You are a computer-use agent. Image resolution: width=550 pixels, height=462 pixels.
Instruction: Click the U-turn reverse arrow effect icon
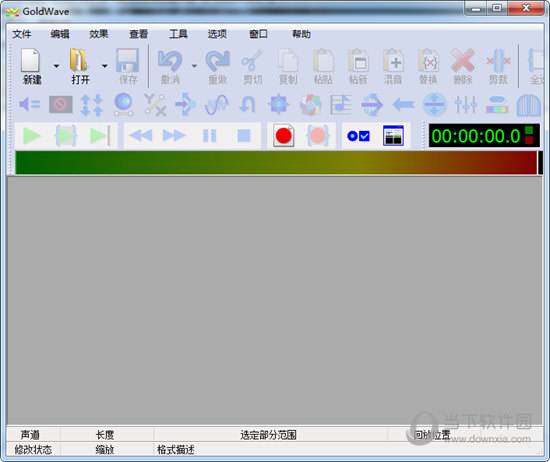click(247, 105)
